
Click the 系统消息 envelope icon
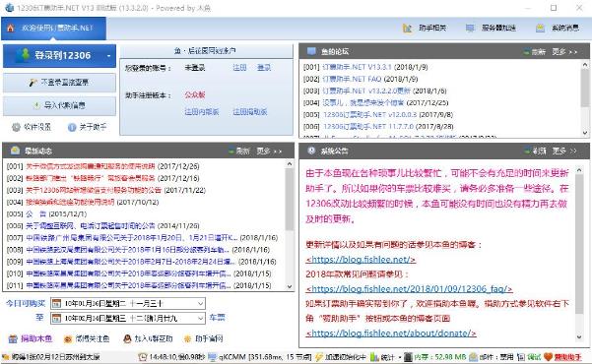[540, 29]
